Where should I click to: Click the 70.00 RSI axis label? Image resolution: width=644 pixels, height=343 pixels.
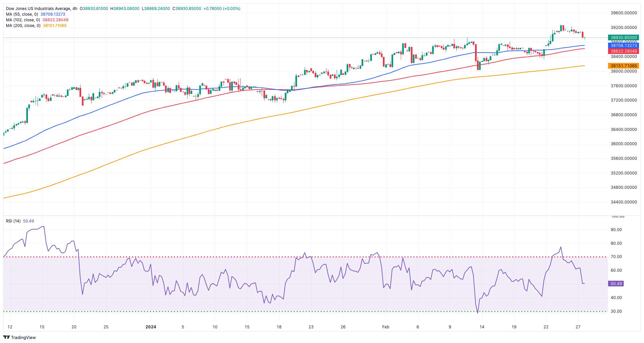coord(616,257)
